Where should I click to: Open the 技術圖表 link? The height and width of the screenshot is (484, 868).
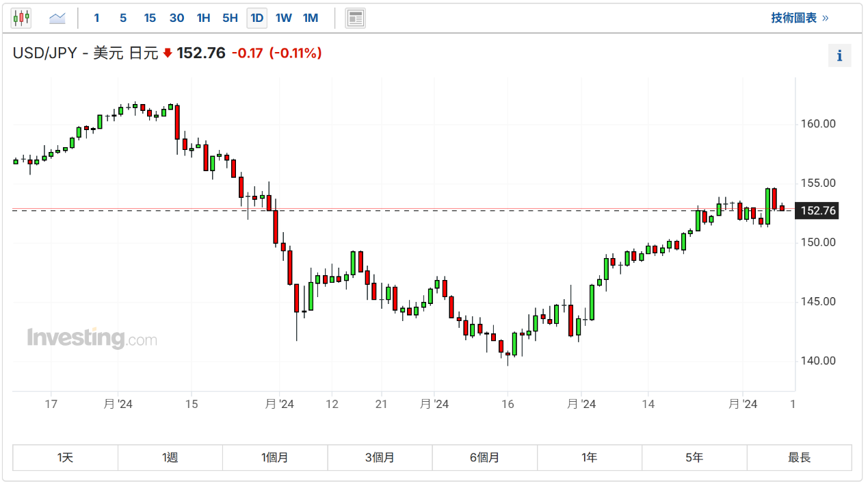(799, 18)
